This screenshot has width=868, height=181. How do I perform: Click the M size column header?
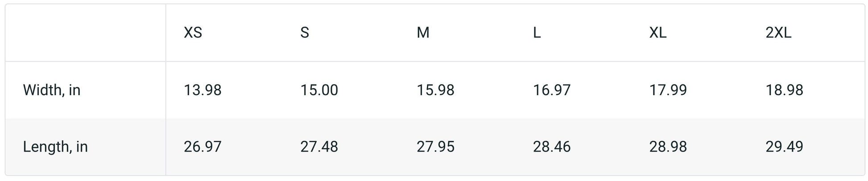point(423,33)
